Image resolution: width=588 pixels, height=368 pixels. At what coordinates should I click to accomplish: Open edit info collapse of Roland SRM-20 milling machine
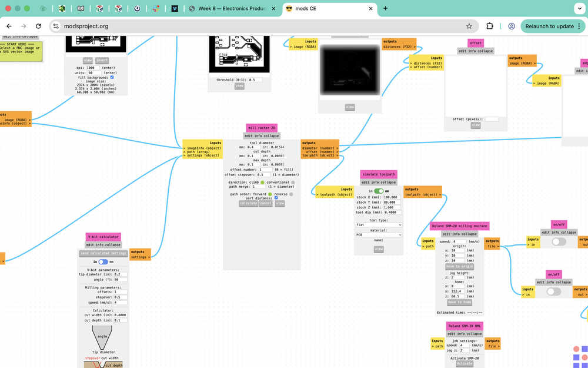(459, 234)
